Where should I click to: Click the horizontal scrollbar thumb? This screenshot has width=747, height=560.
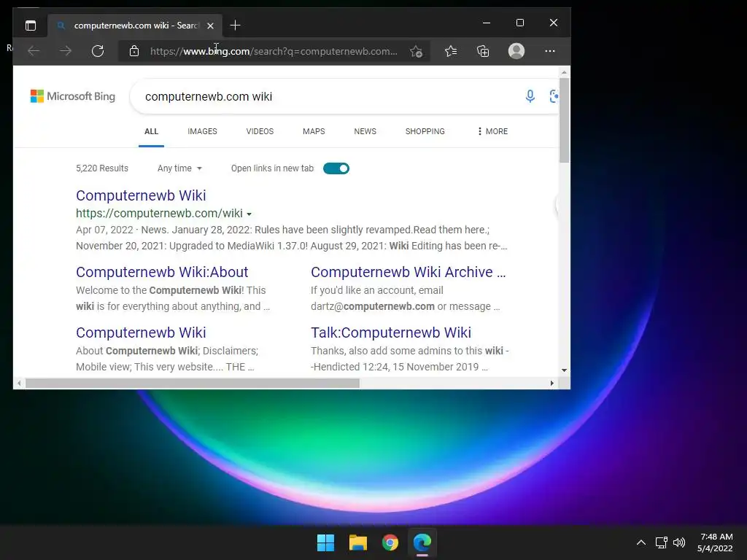coord(193,384)
